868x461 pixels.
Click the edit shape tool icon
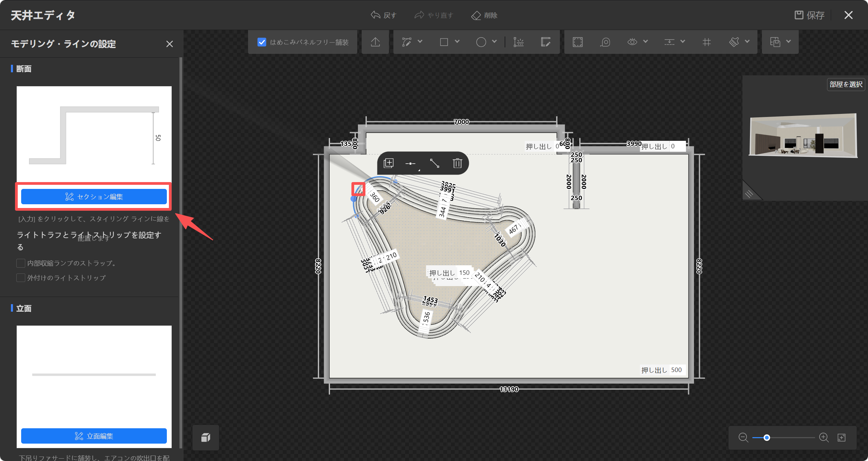click(546, 42)
